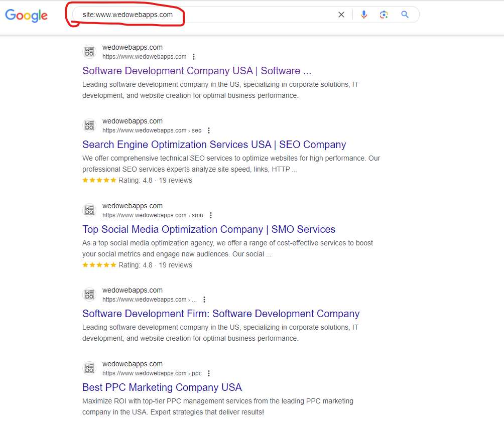Start voice search with the microphone icon
Viewport: 504px width, 425px height.
click(x=364, y=15)
